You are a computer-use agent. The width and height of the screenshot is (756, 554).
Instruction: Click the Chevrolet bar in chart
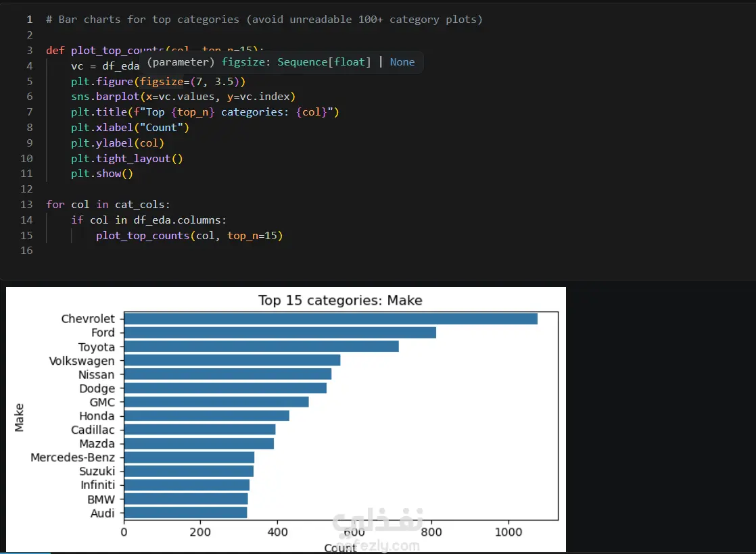(x=331, y=318)
